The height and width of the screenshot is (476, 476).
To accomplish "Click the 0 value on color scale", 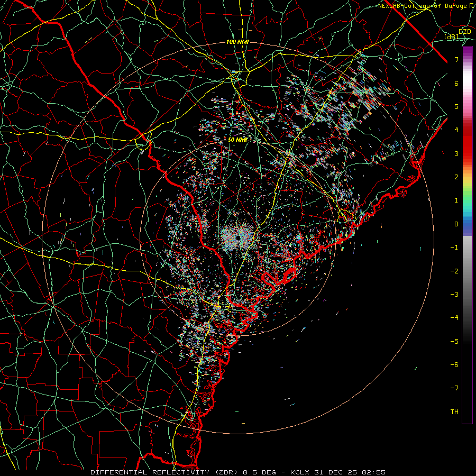I will (456, 224).
